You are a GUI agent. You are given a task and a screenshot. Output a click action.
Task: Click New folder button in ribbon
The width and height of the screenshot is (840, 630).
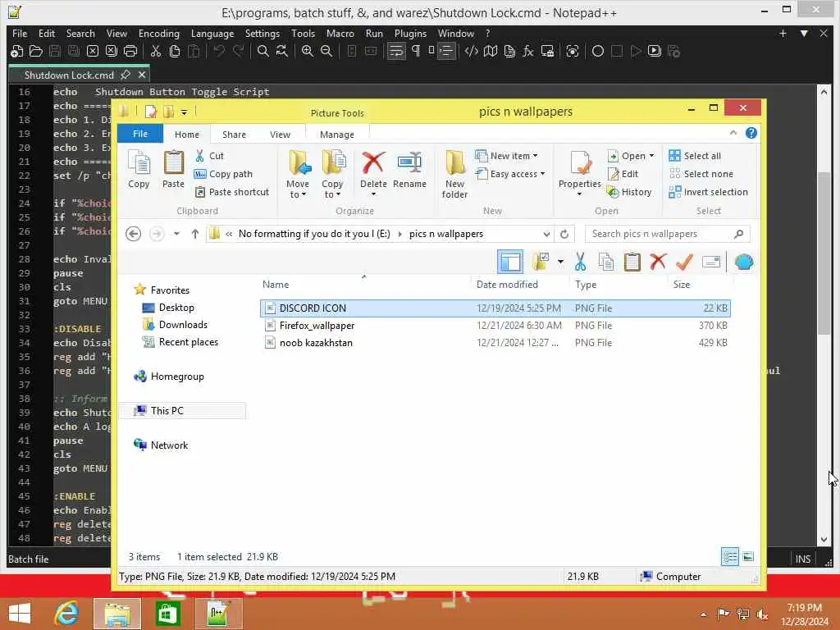454,175
